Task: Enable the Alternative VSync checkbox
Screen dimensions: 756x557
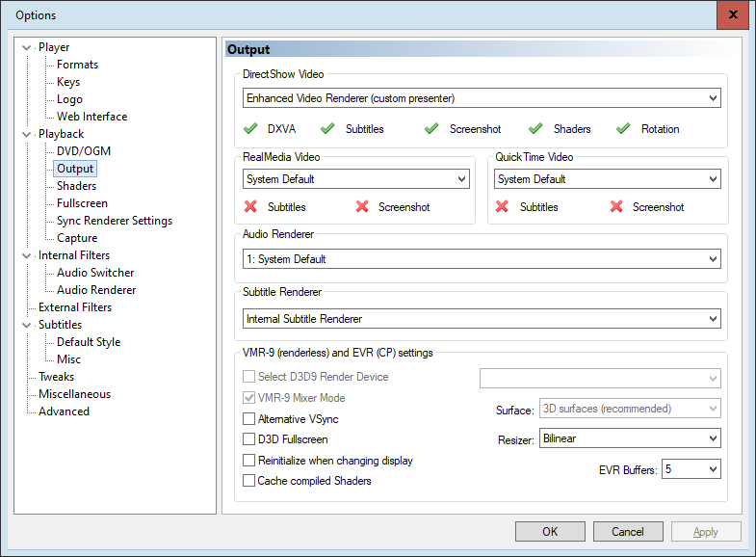Action: pos(249,419)
